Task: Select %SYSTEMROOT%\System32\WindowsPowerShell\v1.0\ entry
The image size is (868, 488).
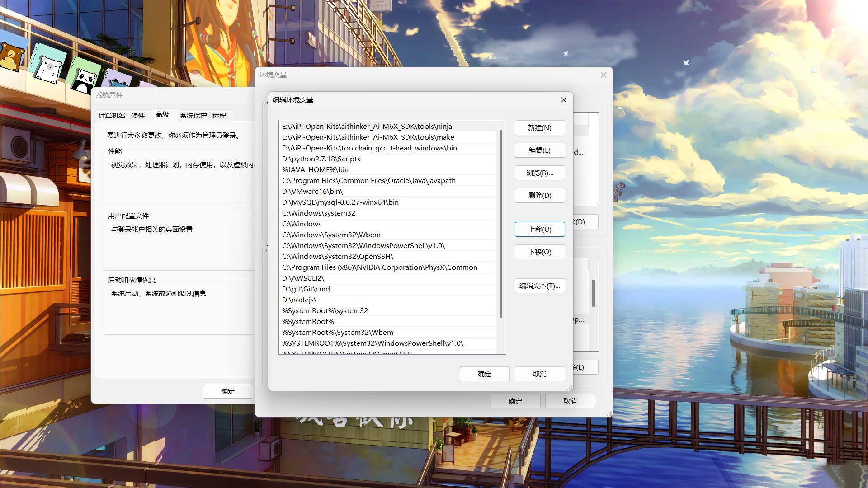Action: [388, 343]
